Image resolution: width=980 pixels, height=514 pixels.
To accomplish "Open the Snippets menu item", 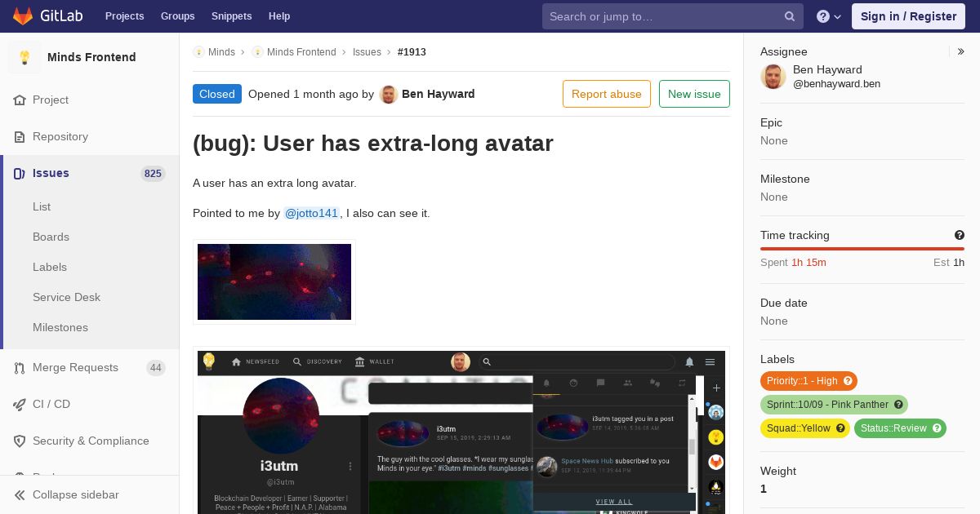I will coord(231,16).
